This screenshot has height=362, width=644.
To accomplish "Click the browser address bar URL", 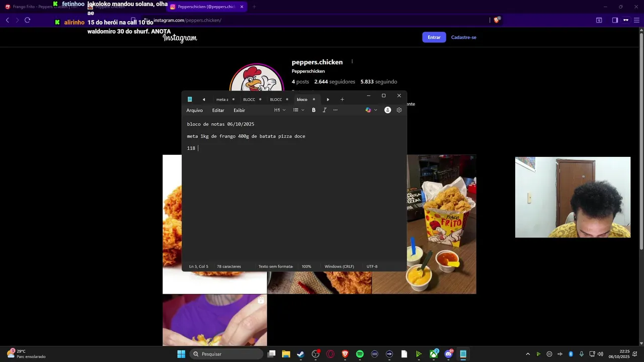I will click(187, 20).
